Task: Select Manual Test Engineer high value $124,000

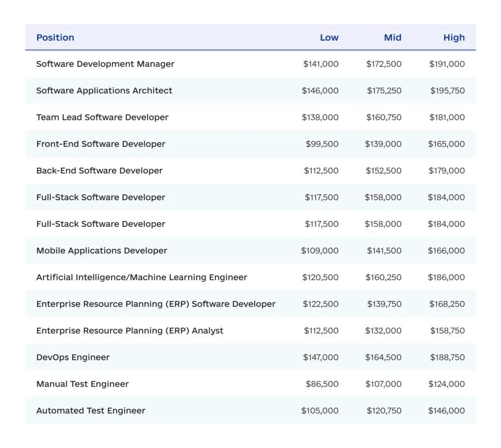Action: (447, 384)
